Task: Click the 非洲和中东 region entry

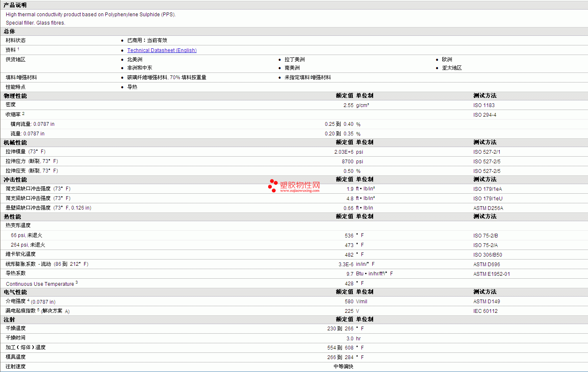Action: 140,68
